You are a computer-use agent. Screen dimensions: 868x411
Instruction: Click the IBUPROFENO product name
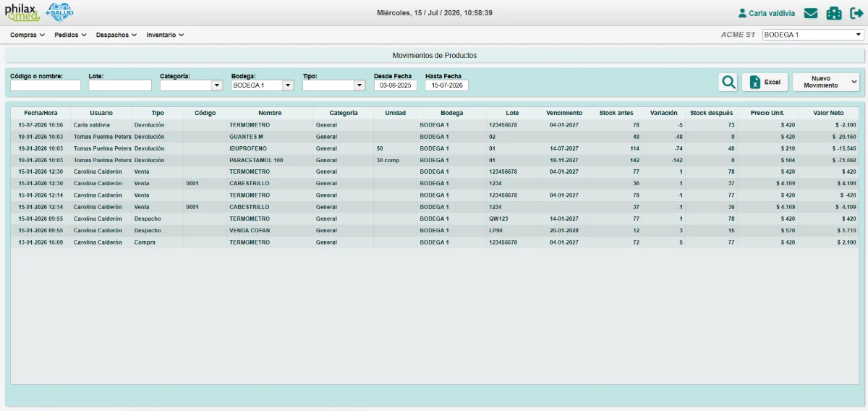point(248,148)
